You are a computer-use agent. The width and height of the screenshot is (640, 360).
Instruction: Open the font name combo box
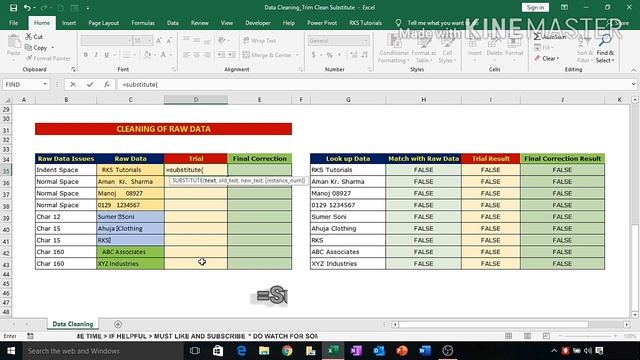[x=106, y=40]
